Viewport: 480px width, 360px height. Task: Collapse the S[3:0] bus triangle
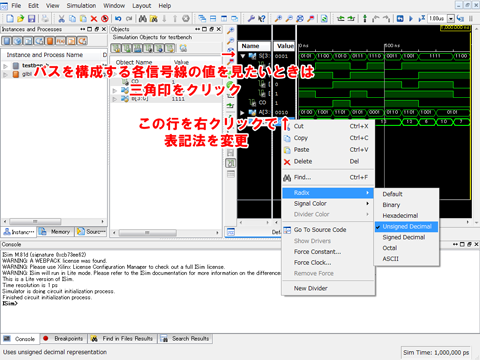tap(243, 56)
